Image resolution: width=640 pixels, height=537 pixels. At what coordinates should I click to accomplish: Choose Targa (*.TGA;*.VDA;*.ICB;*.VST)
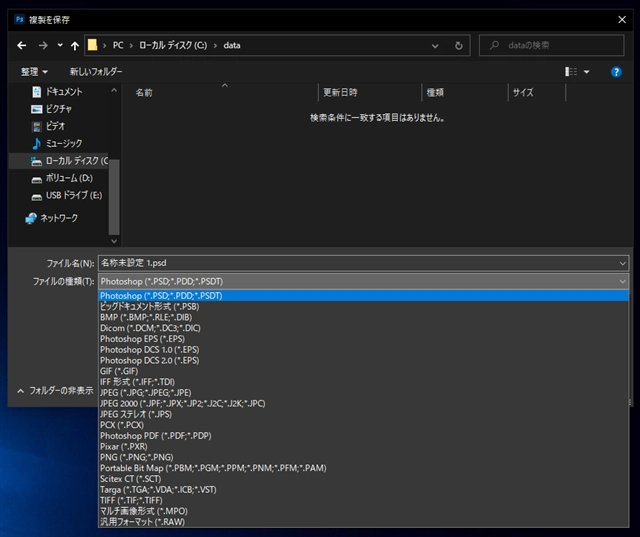point(363,490)
